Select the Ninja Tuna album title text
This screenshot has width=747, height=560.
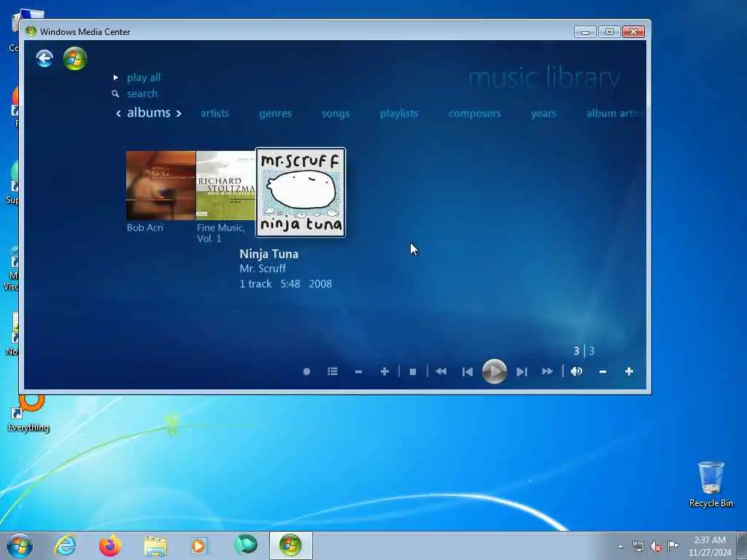point(268,254)
